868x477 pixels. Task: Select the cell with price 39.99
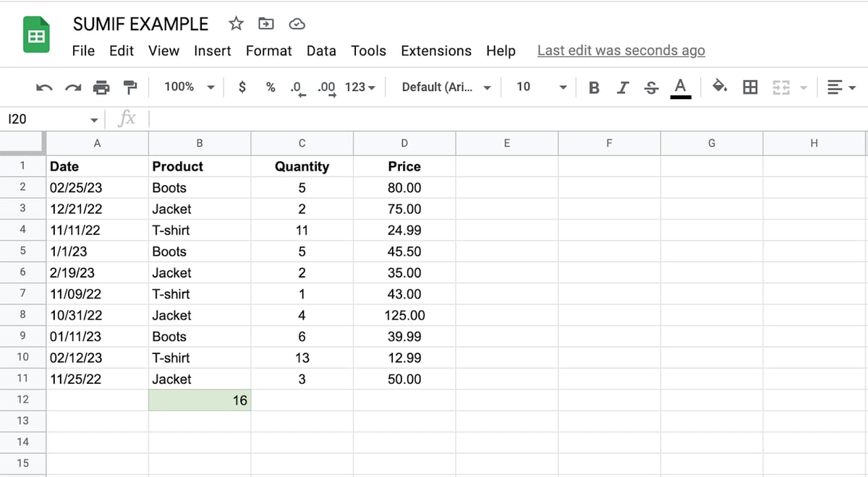pos(404,337)
